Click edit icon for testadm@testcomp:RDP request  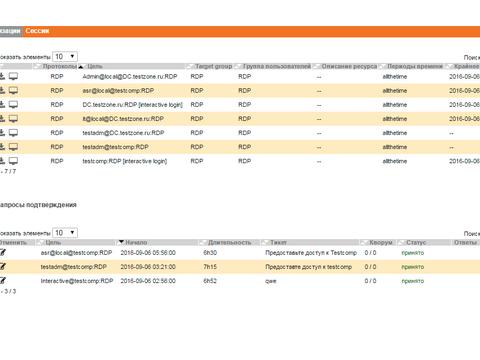click(x=3, y=266)
